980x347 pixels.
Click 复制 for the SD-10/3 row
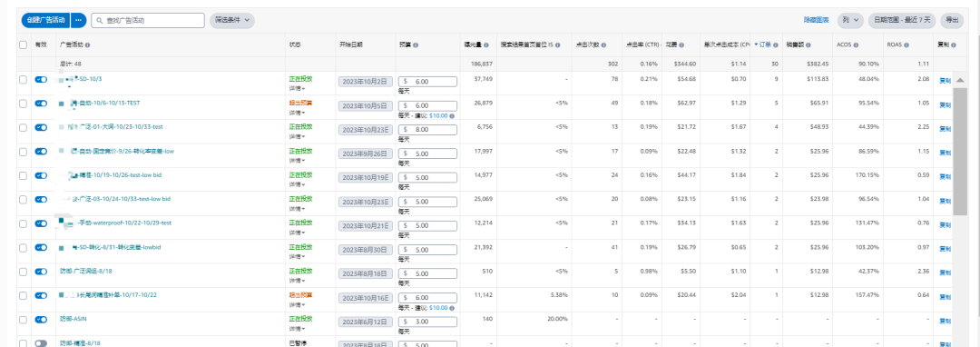point(945,80)
